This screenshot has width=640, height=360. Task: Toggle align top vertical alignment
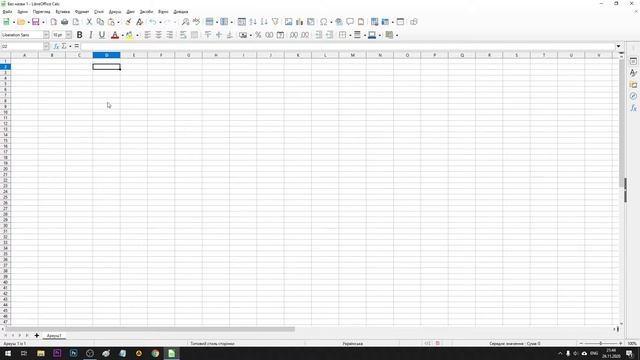(208, 35)
